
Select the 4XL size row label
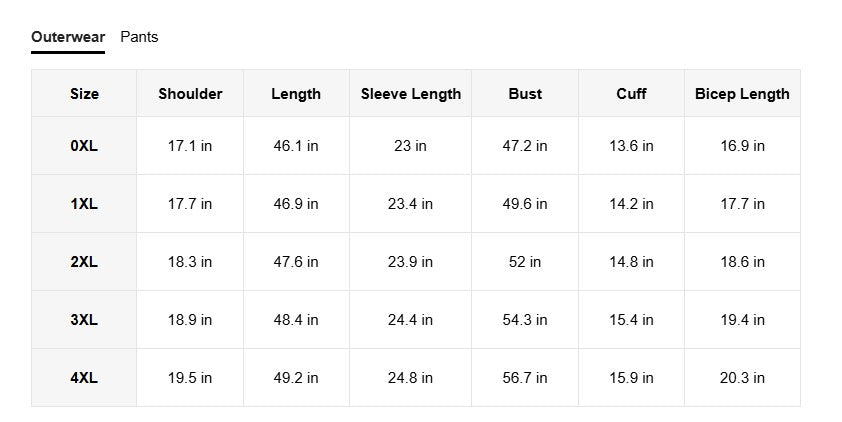coord(84,378)
